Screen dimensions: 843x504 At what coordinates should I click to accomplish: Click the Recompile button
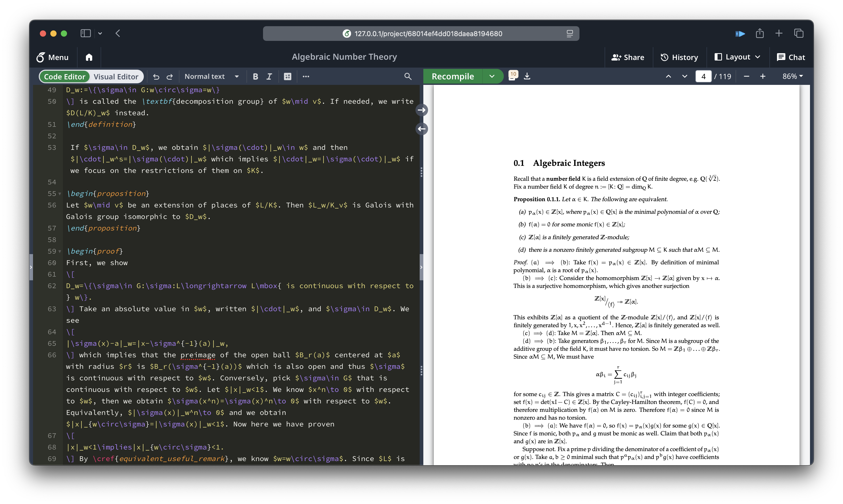452,76
